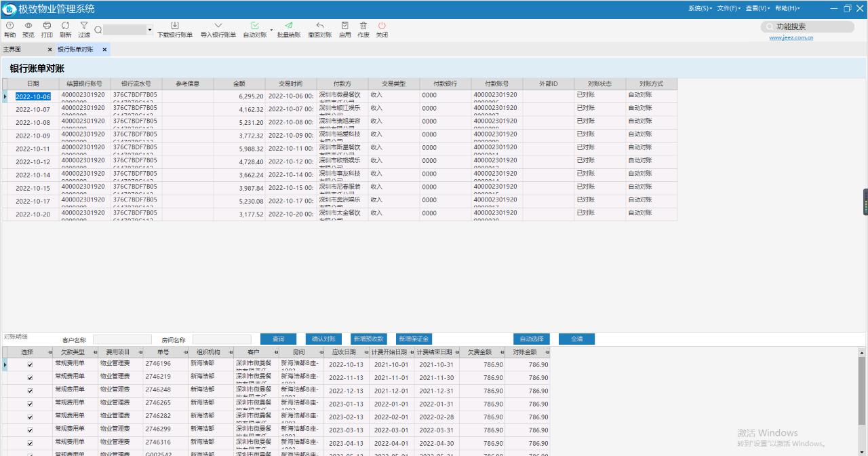This screenshot has height=456, width=868.
Task: Click the 作废 trash icon
Action: point(363,26)
